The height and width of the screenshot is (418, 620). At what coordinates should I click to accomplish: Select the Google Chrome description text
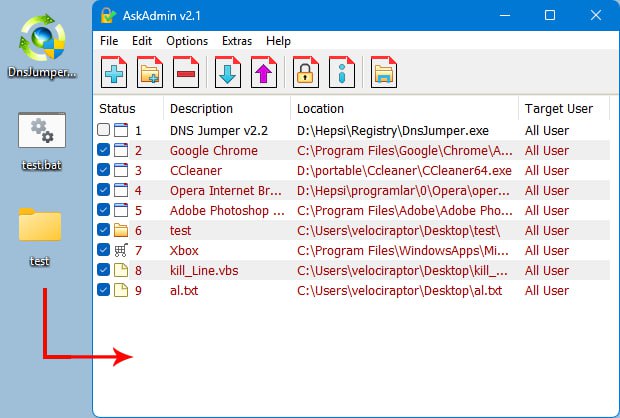pos(214,151)
